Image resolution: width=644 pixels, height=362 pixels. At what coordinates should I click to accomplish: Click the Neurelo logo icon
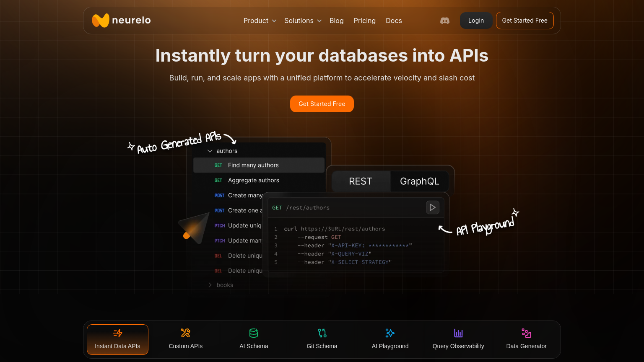pyautogui.click(x=101, y=21)
